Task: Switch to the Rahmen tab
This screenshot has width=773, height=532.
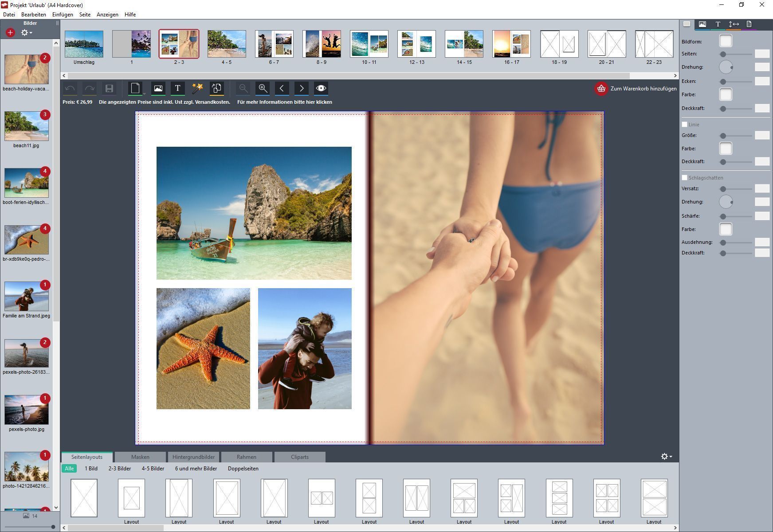Action: (x=247, y=457)
